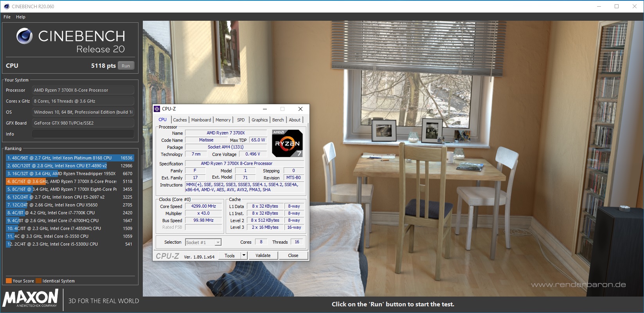Click the Threads value 16 in CPU-Z
Image resolution: width=644 pixels, height=313 pixels.
(x=297, y=242)
